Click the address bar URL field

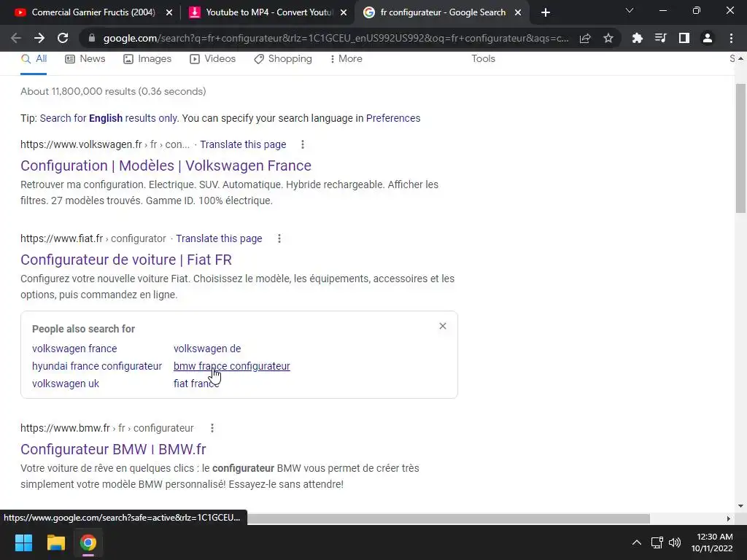click(336, 38)
